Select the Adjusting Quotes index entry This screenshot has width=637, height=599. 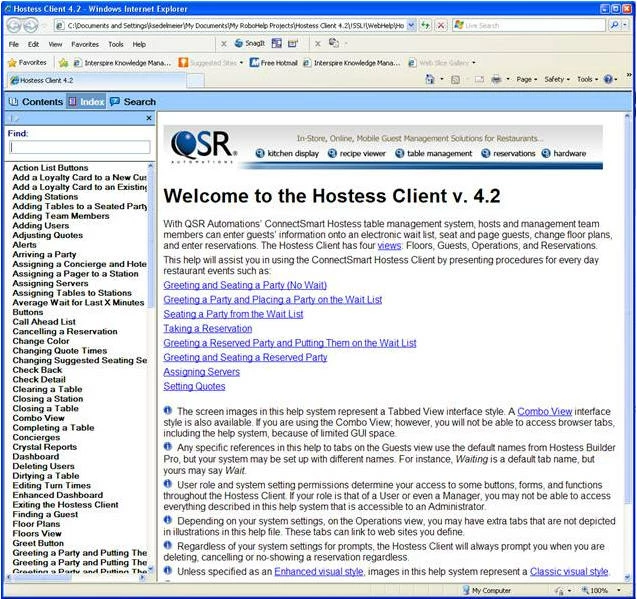point(48,235)
